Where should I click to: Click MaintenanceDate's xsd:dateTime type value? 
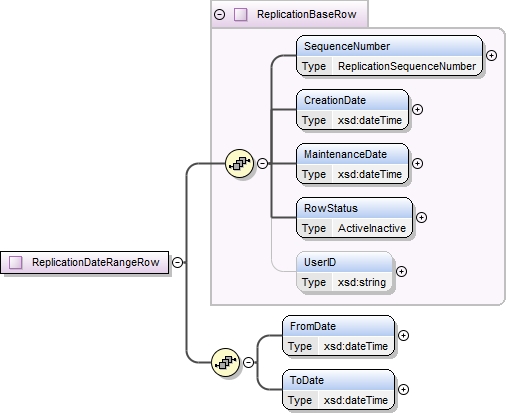click(x=370, y=174)
